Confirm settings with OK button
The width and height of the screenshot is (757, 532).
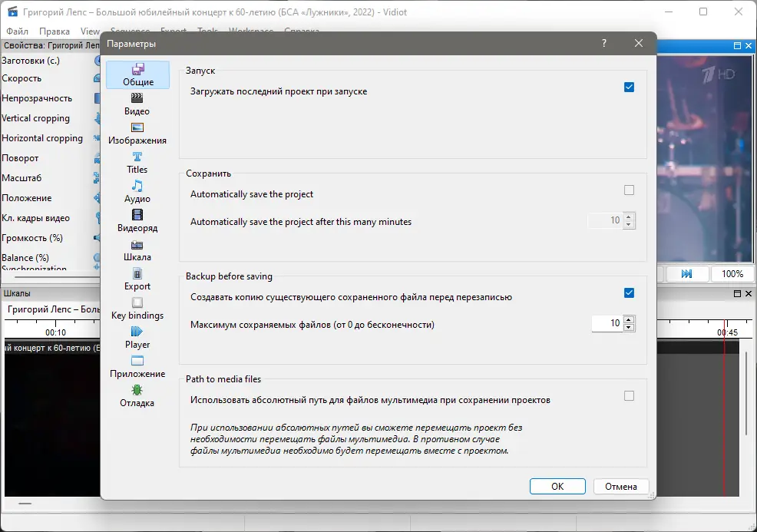pyautogui.click(x=557, y=486)
